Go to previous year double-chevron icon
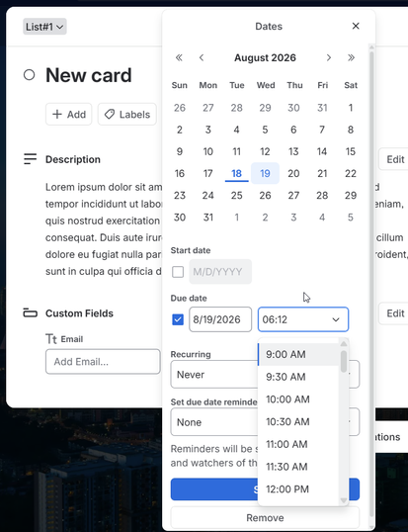Screen dimensions: 408x532 [179, 57]
